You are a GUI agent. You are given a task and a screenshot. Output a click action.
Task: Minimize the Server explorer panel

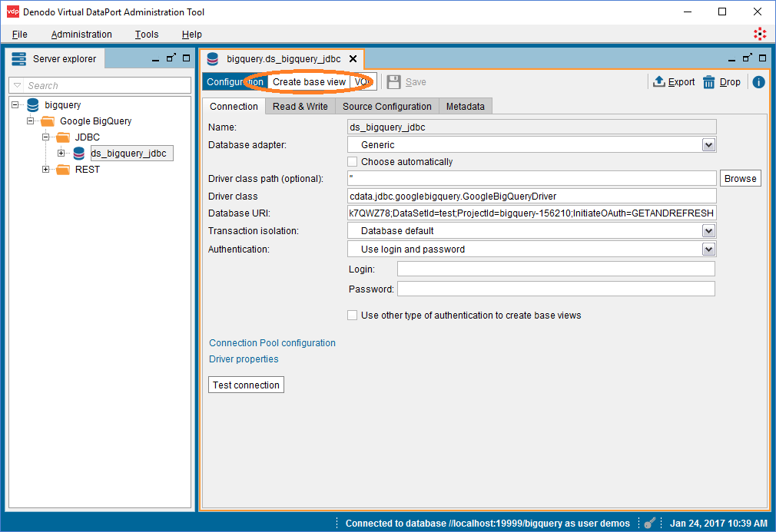155,59
